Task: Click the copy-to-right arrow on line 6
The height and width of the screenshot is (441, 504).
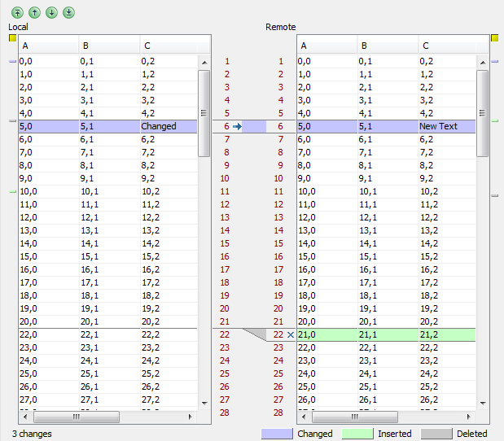Action: tap(237, 127)
